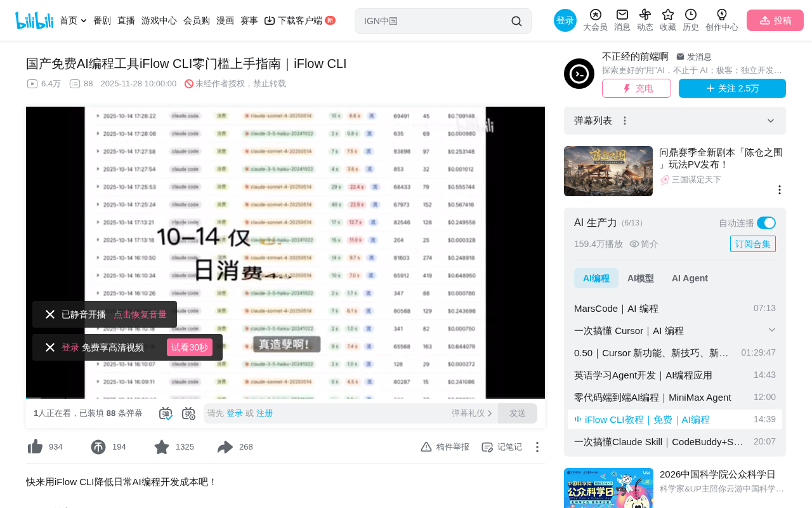Open danmaku settings icon

tap(188, 413)
